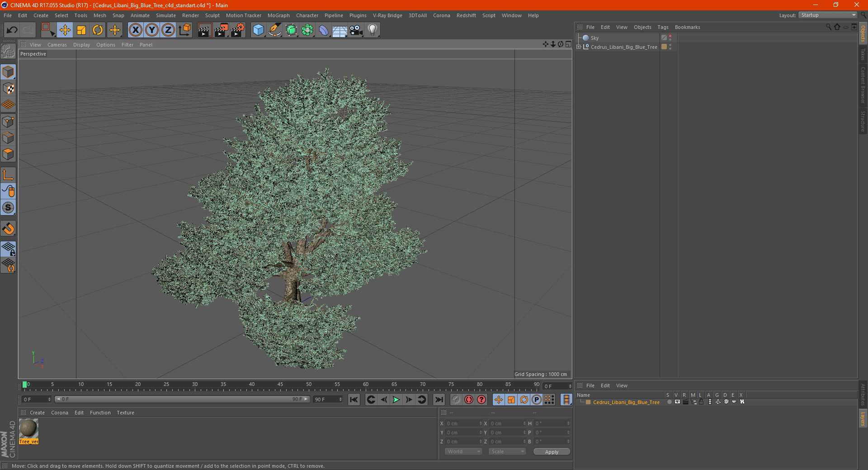
Task: Click the X position field
Action: pyautogui.click(x=464, y=423)
